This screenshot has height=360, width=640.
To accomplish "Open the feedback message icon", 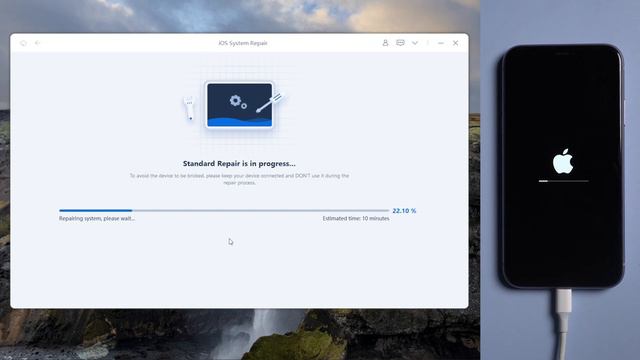I will tap(400, 43).
